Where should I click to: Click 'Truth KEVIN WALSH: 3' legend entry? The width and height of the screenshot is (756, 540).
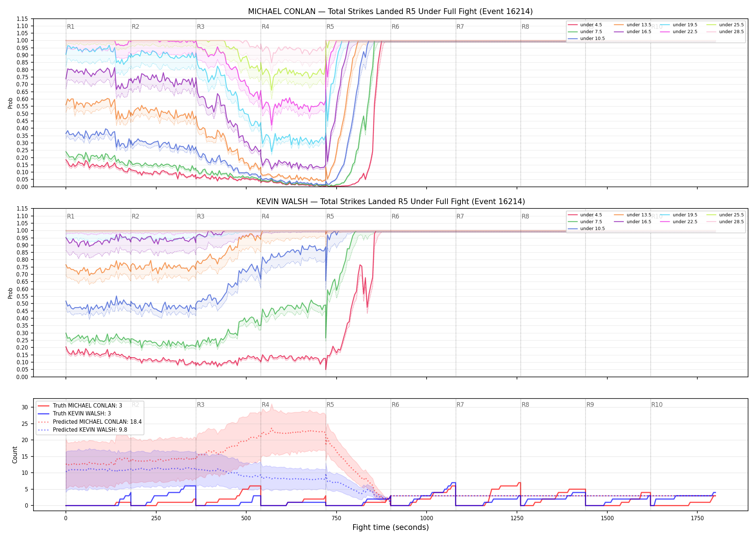(x=74, y=414)
